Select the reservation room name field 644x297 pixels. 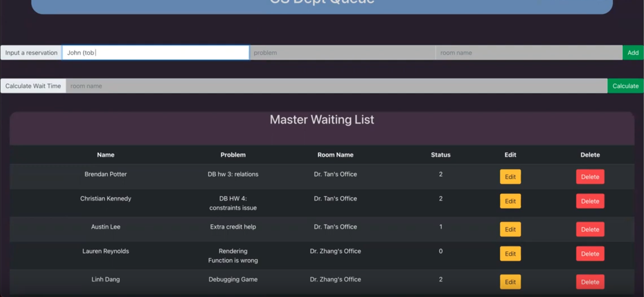point(528,53)
